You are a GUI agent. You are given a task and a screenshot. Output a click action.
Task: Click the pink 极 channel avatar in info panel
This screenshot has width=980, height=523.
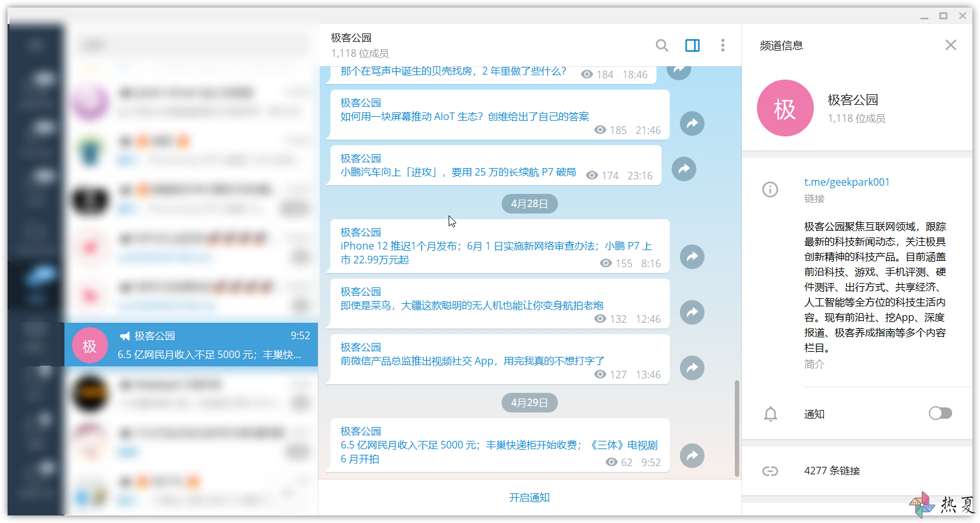785,108
